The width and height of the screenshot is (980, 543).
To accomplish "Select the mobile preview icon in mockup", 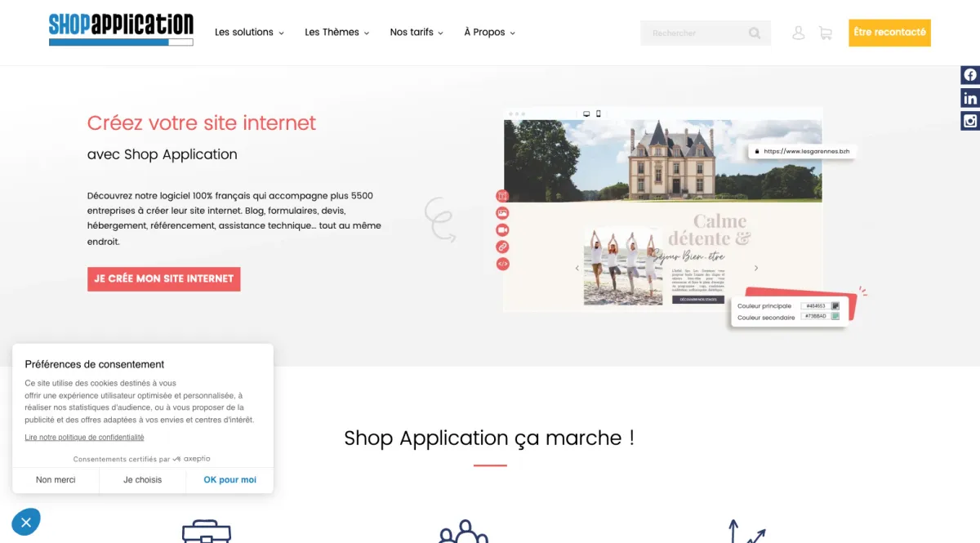I will tap(599, 113).
